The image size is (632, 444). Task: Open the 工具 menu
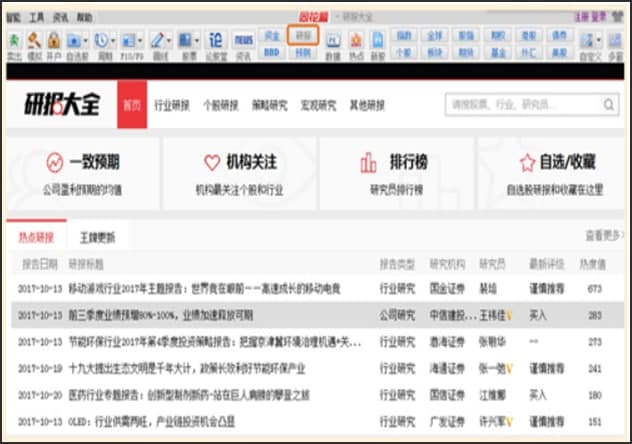pos(37,17)
